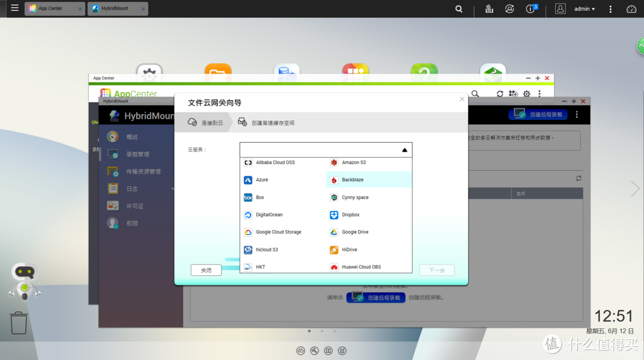Open the search icon in top bar
This screenshot has height=360, width=644.
point(459,8)
